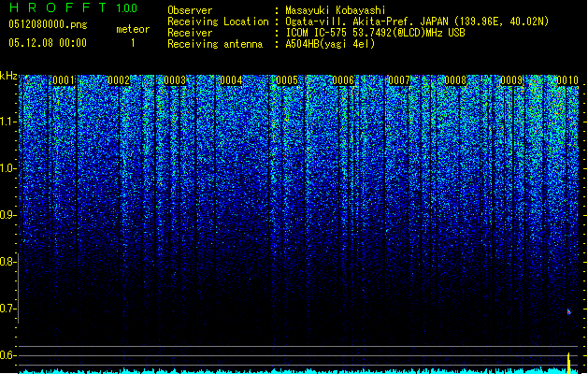Select the version number 1.0.0
The image size is (588, 374).
point(126,7)
